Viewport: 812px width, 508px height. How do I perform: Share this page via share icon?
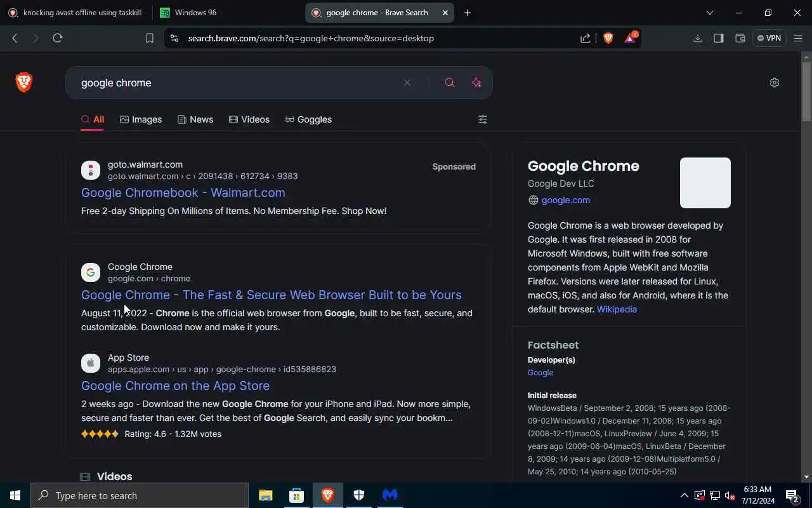point(586,38)
